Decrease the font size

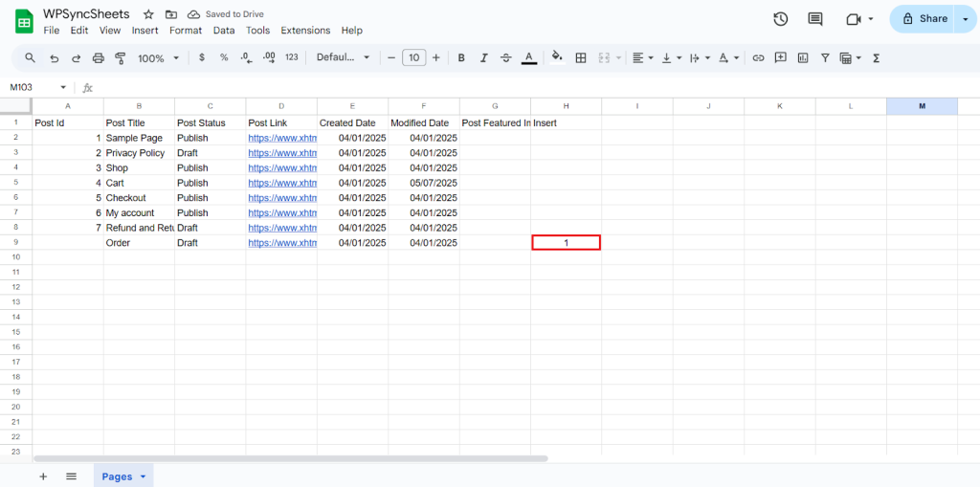(x=391, y=58)
